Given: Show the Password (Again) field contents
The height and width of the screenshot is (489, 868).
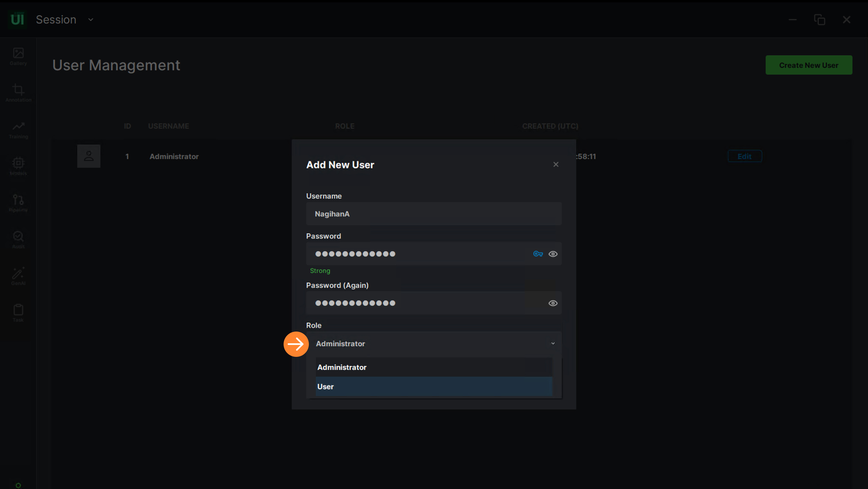Looking at the screenshot, I should pyautogui.click(x=553, y=303).
